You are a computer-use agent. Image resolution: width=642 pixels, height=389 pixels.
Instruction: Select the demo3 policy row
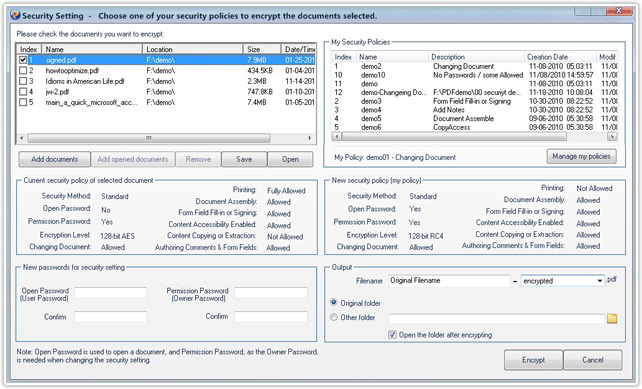point(475,101)
